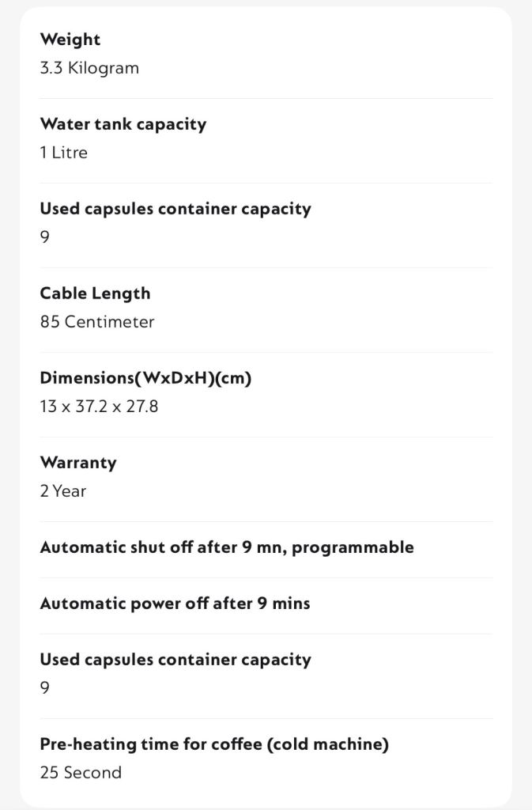Click the Cable Length heading
532x810 pixels.
[96, 293]
